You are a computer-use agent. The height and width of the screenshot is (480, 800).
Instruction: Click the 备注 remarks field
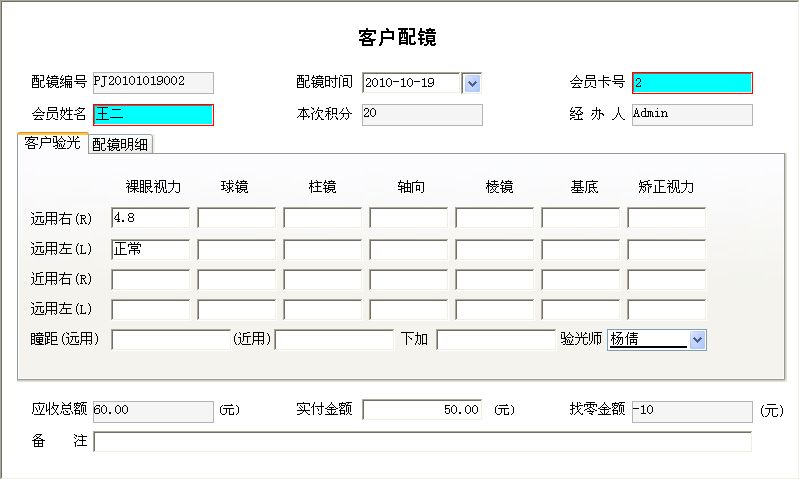tap(422, 442)
